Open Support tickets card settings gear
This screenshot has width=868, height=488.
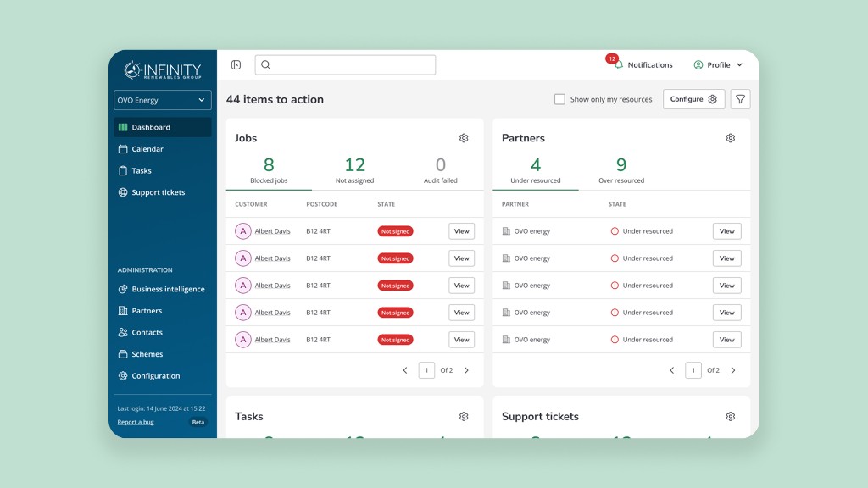(x=731, y=416)
